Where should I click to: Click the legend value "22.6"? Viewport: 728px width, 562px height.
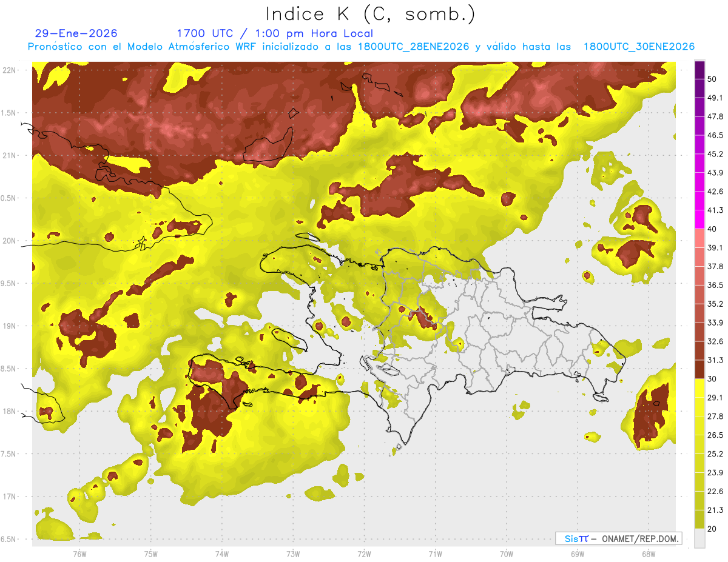715,492
